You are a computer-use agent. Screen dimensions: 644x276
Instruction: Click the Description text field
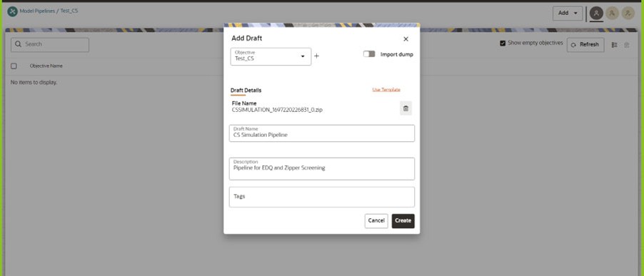coord(321,168)
